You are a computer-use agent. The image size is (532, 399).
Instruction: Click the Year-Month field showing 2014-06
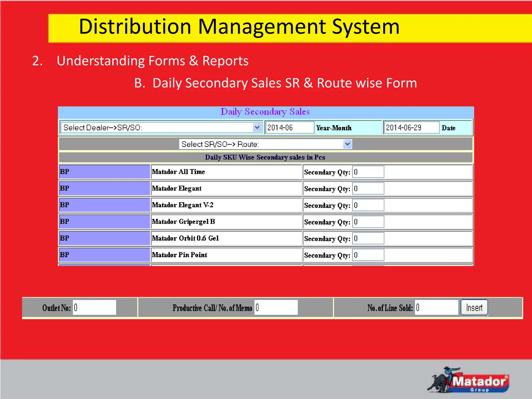point(289,128)
